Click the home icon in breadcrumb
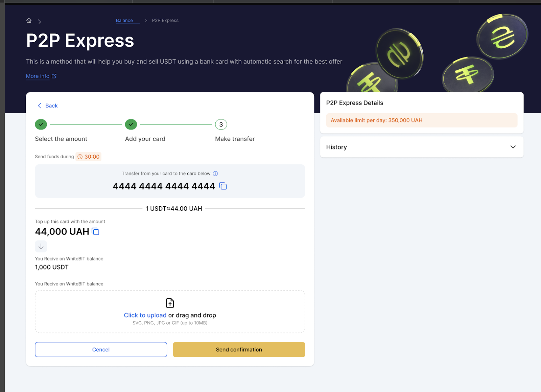The height and width of the screenshot is (392, 541). pos(29,21)
